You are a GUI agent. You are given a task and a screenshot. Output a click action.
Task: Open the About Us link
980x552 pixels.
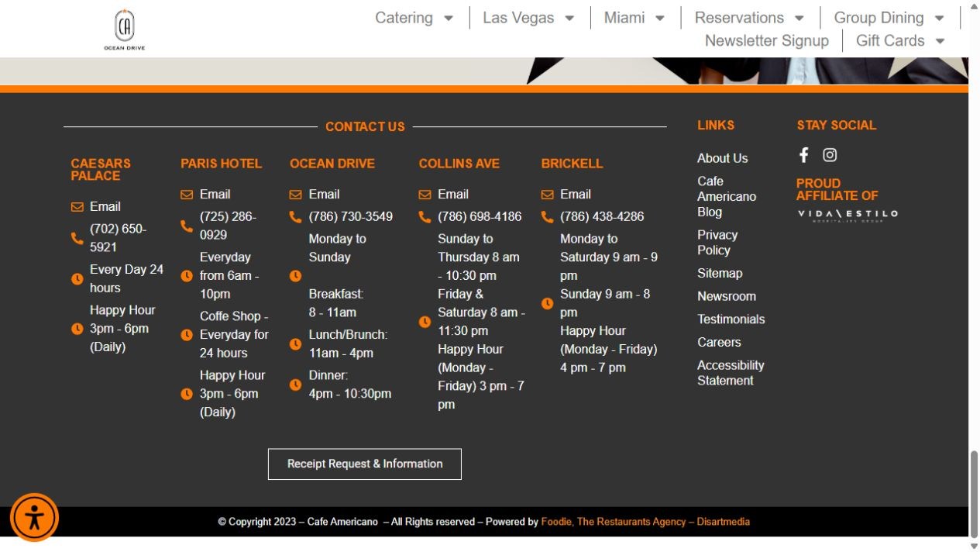click(722, 158)
